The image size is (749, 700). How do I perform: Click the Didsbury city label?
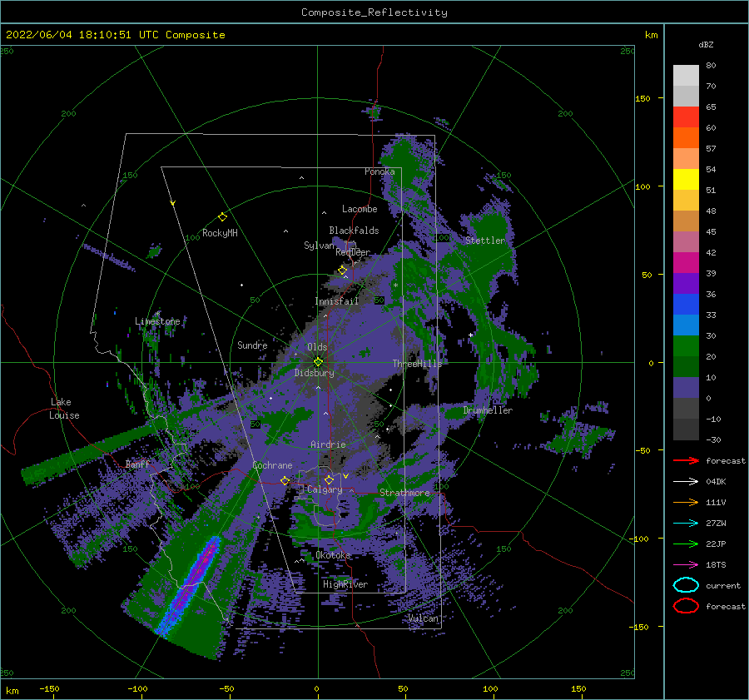tap(315, 373)
